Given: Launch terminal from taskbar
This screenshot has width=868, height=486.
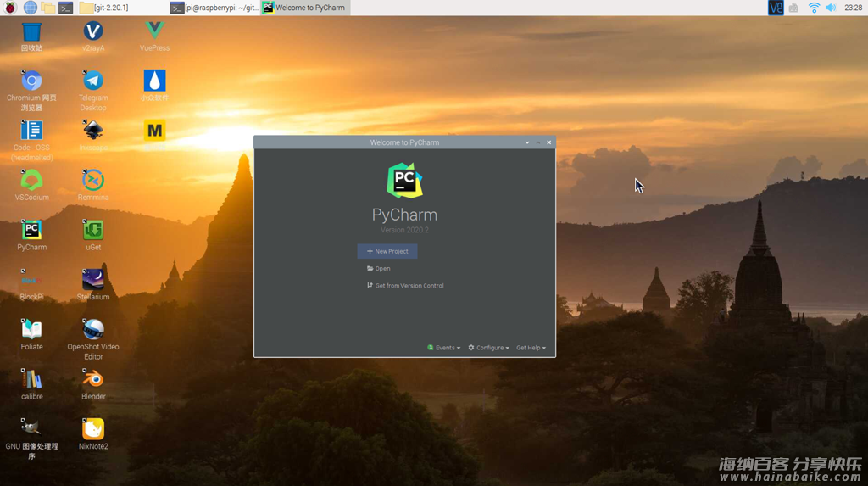Looking at the screenshot, I should tap(66, 8).
